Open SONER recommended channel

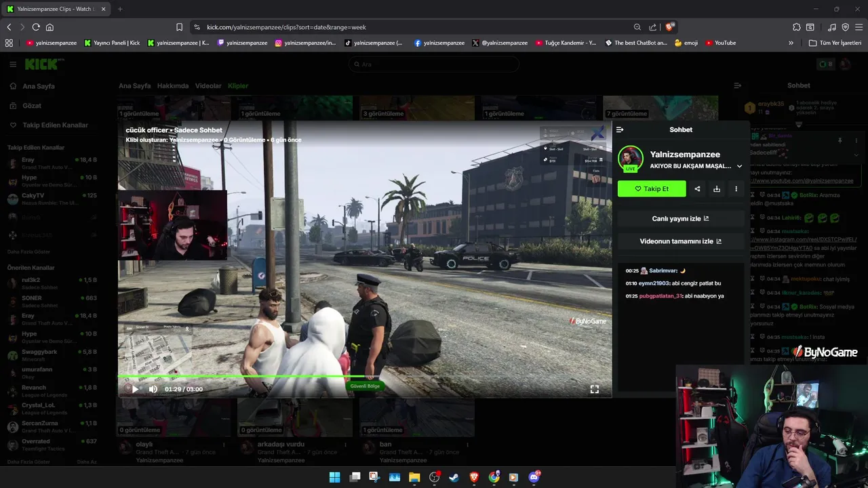pos(52,302)
